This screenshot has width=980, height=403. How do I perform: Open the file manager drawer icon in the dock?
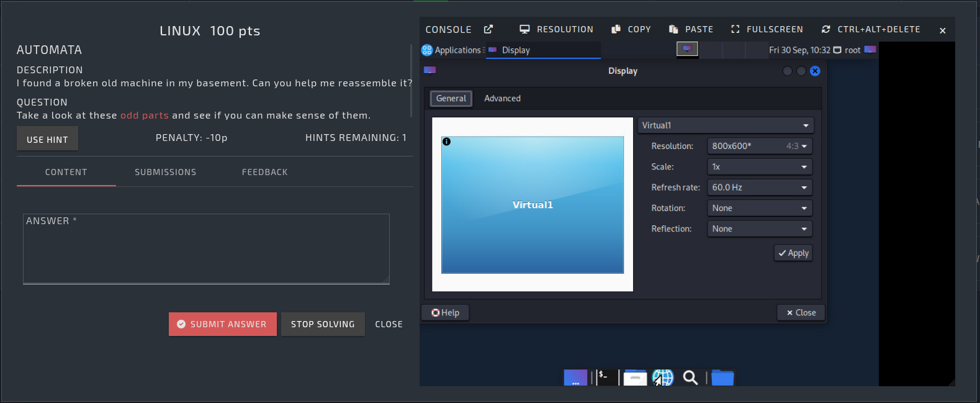coord(635,377)
